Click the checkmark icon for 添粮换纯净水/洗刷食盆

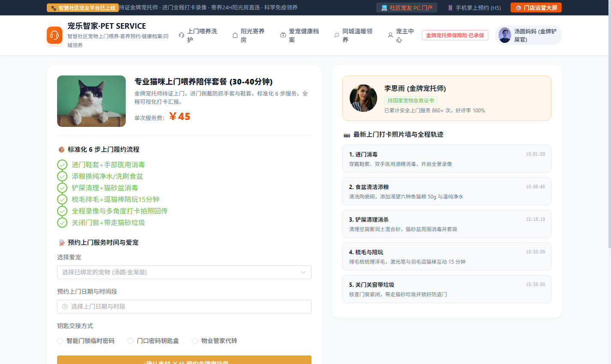pos(62,176)
